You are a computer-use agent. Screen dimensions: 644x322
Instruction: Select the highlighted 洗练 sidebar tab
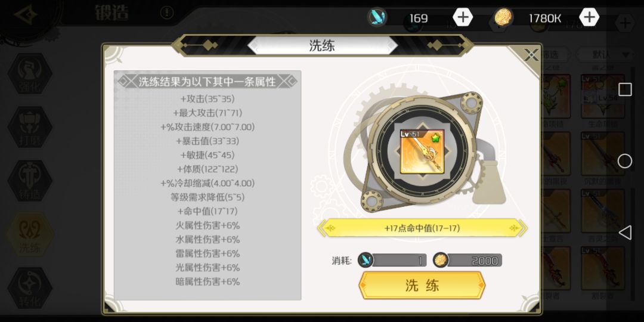(30, 234)
